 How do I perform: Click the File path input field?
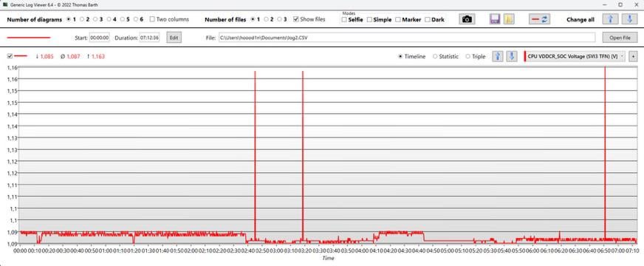(x=406, y=38)
